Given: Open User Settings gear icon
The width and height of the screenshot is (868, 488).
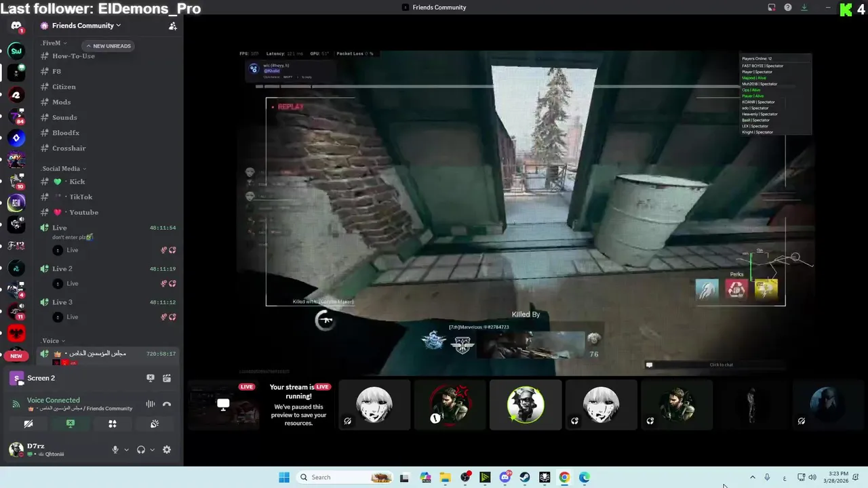Looking at the screenshot, I should 167,449.
